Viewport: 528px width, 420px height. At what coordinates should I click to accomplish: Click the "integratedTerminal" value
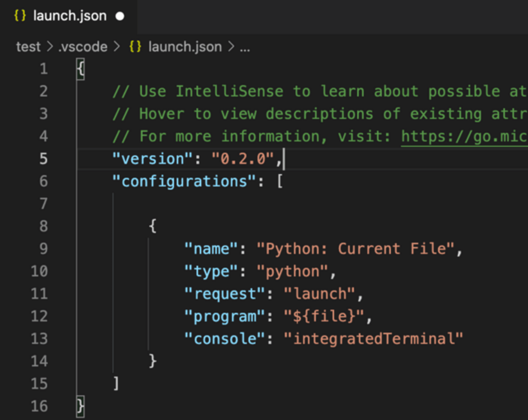374,339
